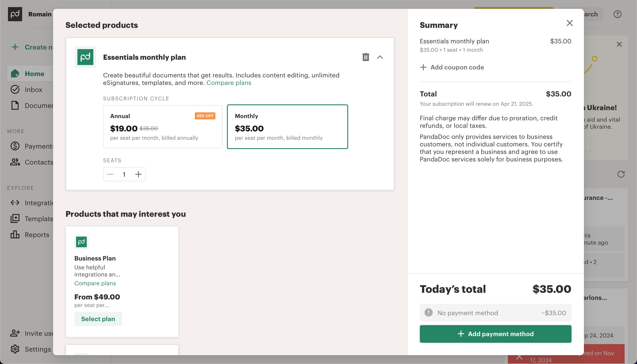Open Contacts in the sidebar

pyautogui.click(x=30, y=162)
